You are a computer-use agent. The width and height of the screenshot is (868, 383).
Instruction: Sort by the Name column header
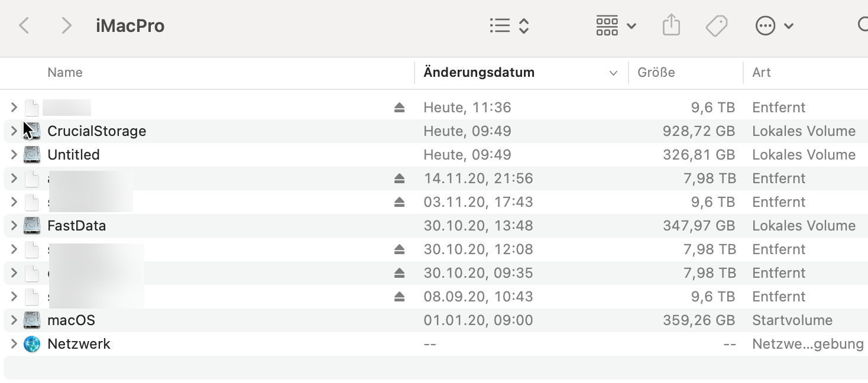click(x=65, y=73)
